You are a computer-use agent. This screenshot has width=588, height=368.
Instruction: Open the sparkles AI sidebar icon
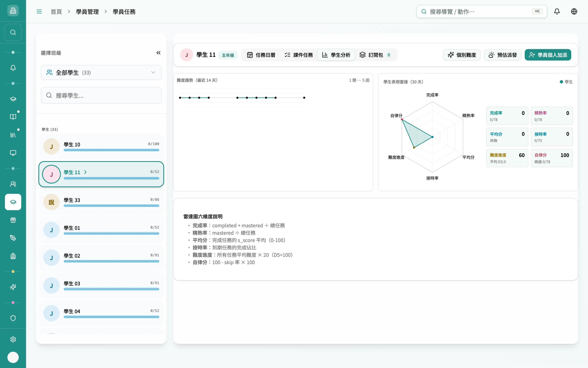13,287
